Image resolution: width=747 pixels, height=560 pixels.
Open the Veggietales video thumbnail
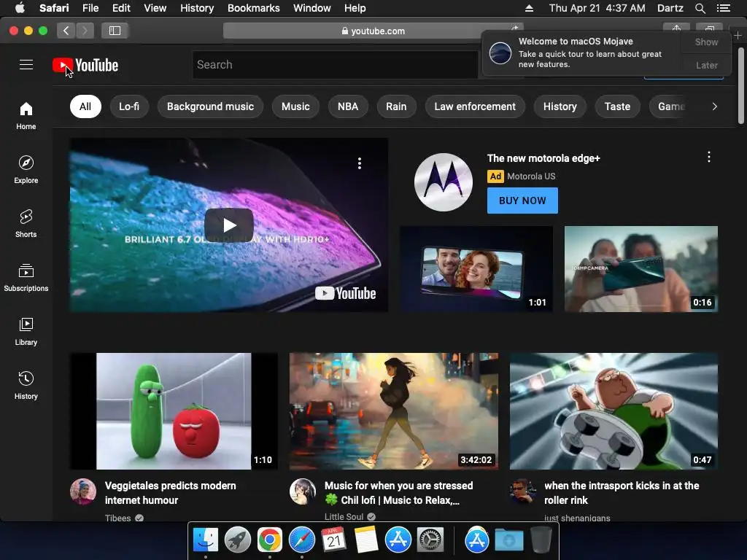[x=174, y=411]
